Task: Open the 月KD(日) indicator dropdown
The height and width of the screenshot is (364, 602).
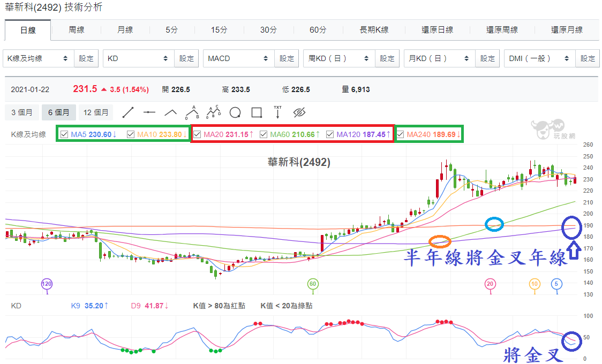Action: 440,58
